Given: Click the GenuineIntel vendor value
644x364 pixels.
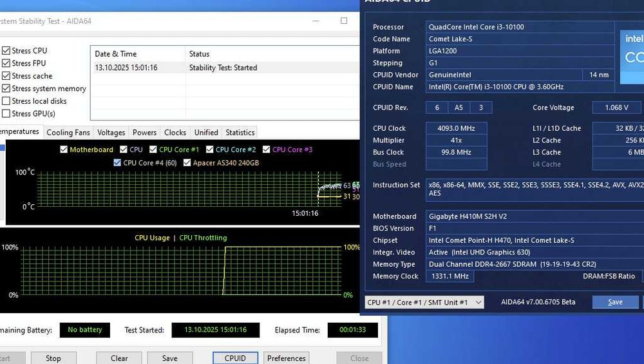Looking at the screenshot, I should (504, 75).
